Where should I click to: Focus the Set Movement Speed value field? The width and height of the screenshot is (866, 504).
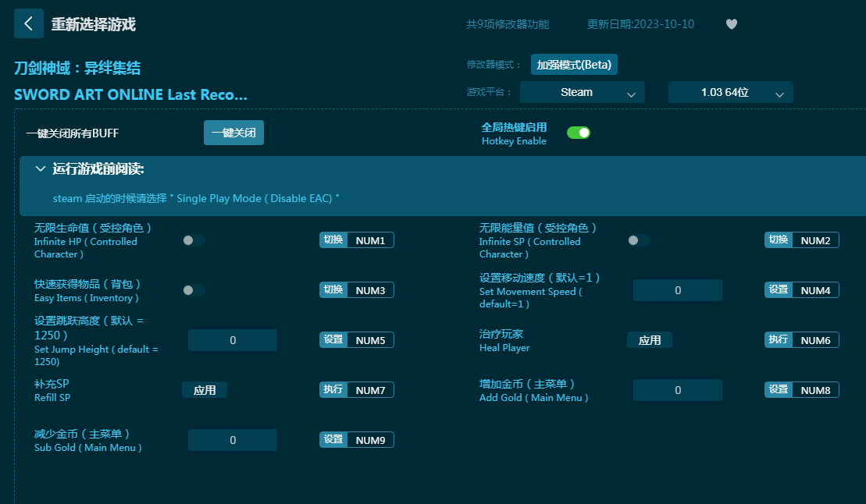tap(678, 290)
